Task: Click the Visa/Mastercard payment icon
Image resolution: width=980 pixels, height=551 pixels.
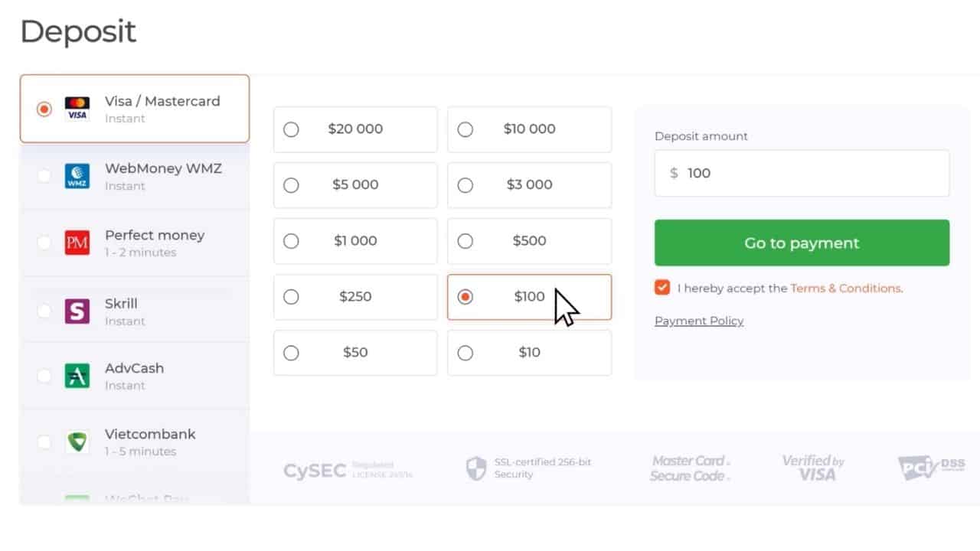Action: 76,108
